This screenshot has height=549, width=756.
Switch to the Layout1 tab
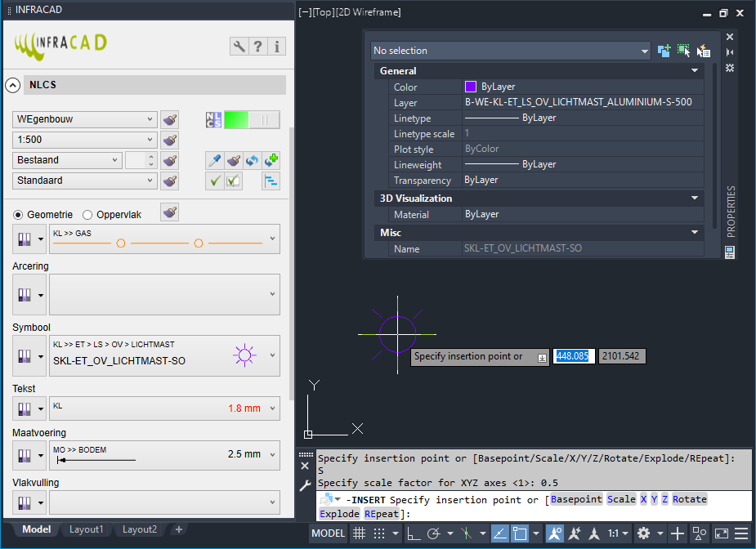point(86,529)
